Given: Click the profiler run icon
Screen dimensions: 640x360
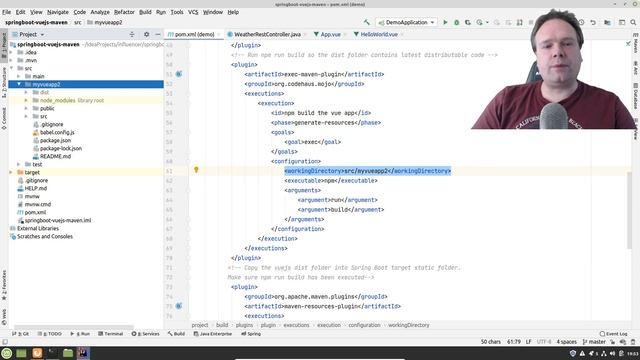Looking at the screenshot, I should point(480,22).
